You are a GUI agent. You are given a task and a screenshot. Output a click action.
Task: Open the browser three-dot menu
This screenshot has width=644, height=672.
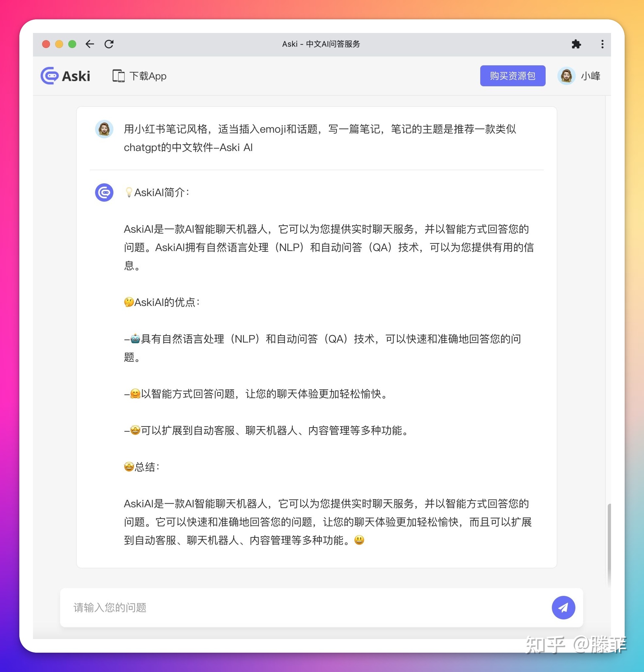(602, 44)
